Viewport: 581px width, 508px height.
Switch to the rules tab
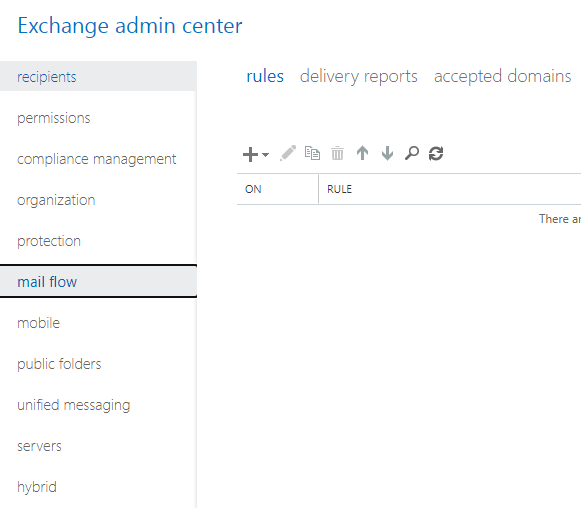coord(265,76)
